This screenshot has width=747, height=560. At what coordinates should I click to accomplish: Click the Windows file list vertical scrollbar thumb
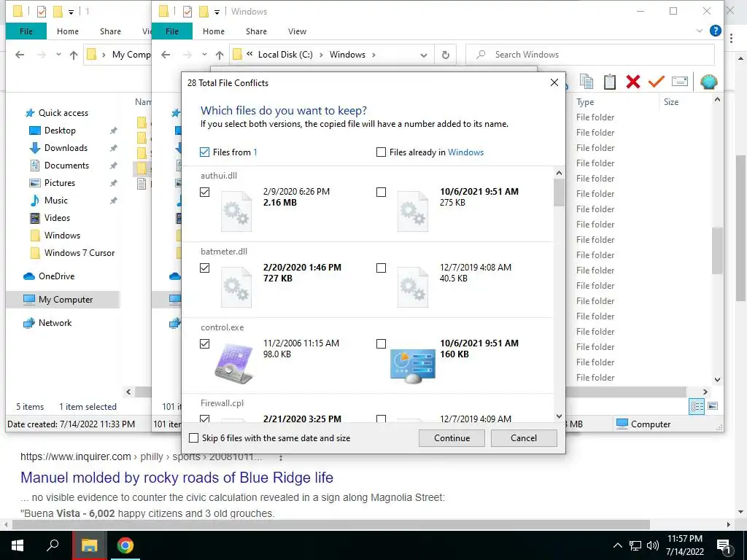pos(717,251)
